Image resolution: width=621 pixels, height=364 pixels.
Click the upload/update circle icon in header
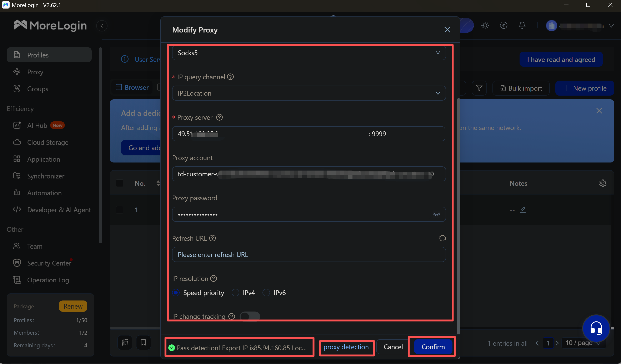pyautogui.click(x=504, y=26)
